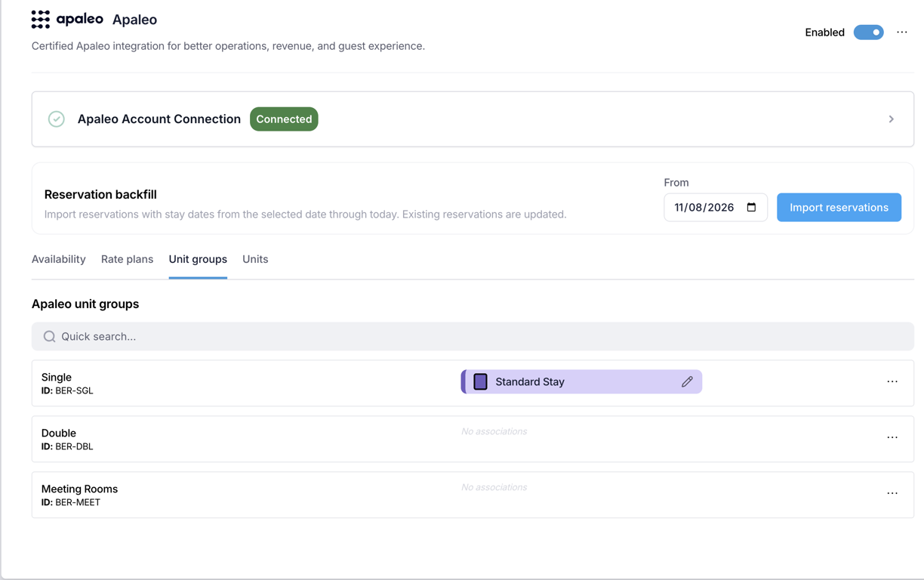Screen dimensions: 924x580
Task: Toggle the Enabled switch off
Action: tap(869, 32)
